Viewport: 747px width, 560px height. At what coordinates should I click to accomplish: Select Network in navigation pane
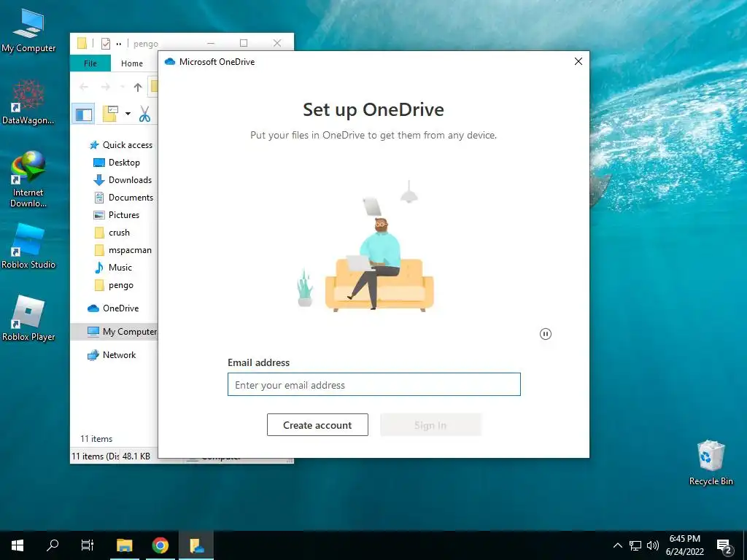pyautogui.click(x=112, y=355)
